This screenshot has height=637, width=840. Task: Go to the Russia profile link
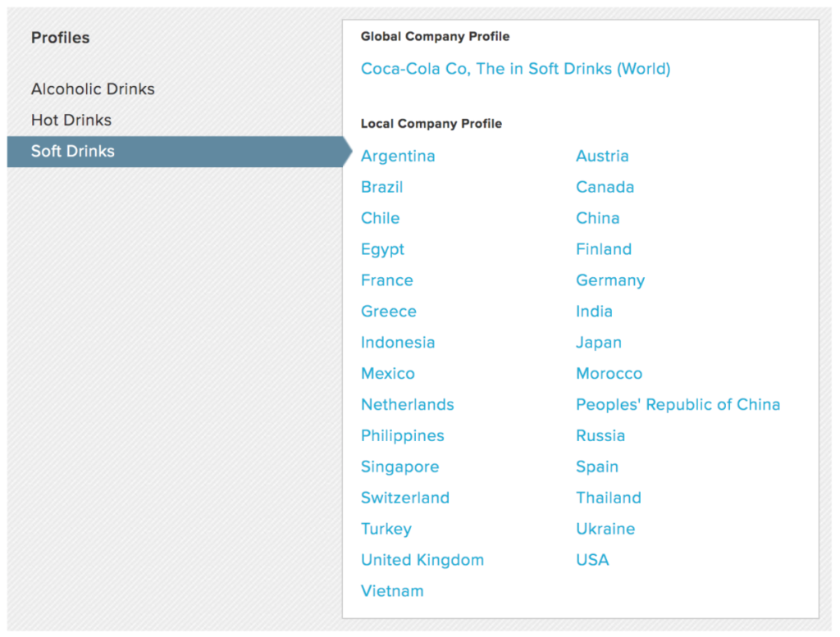pos(600,436)
